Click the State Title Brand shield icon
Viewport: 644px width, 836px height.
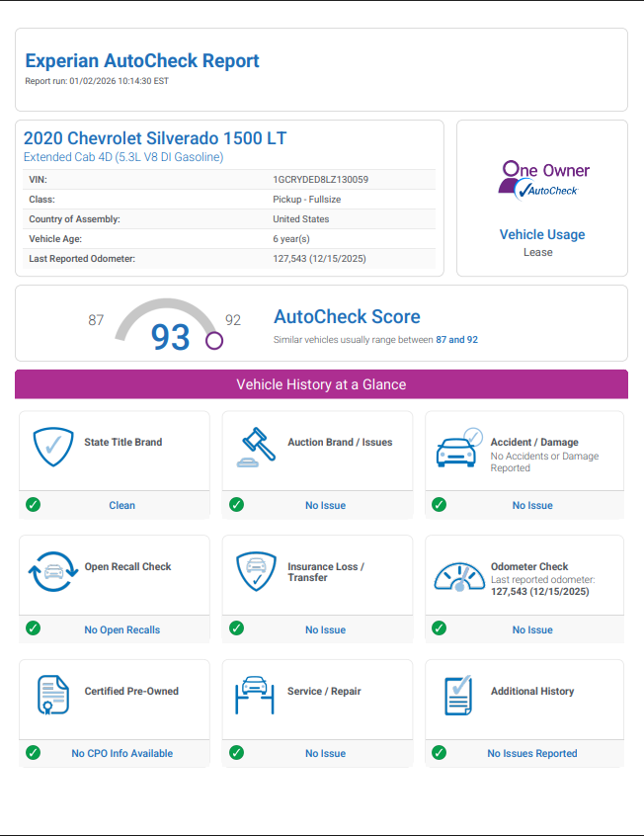pos(52,448)
